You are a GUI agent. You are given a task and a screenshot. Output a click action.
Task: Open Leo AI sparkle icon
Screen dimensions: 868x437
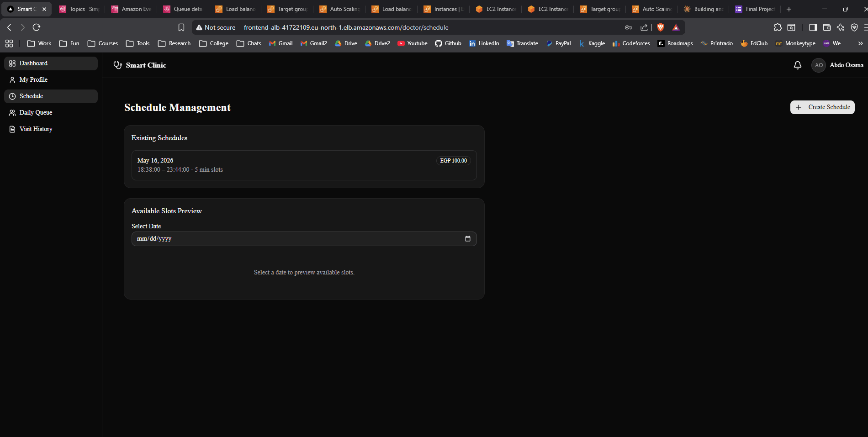pos(840,27)
